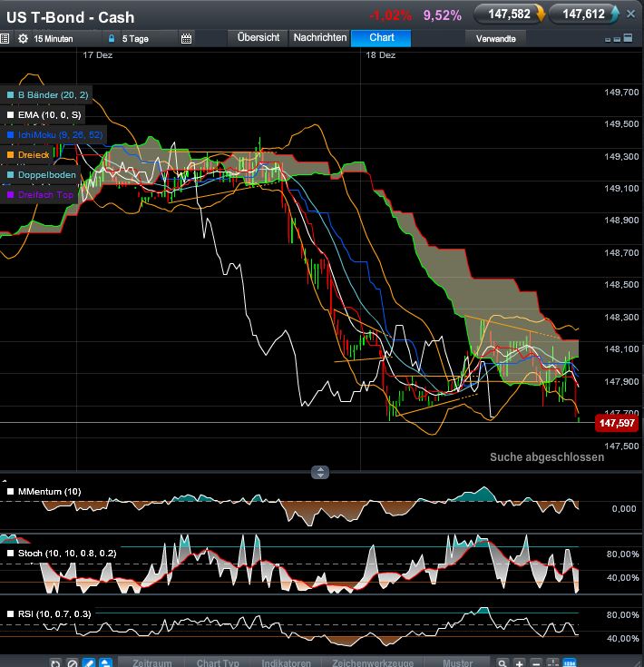Collapse the indicator panel with small caret above MMentum
Viewport: 644px width, 667px height.
pos(5,481)
